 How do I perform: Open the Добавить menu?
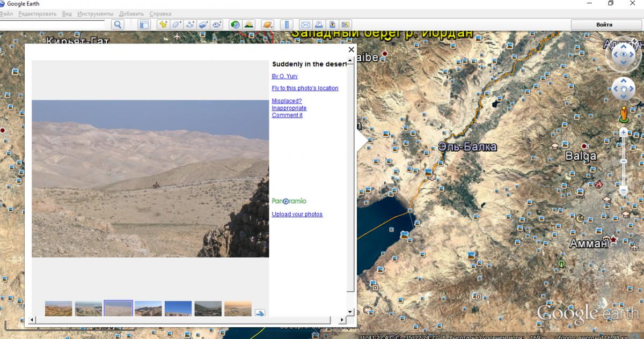click(131, 13)
